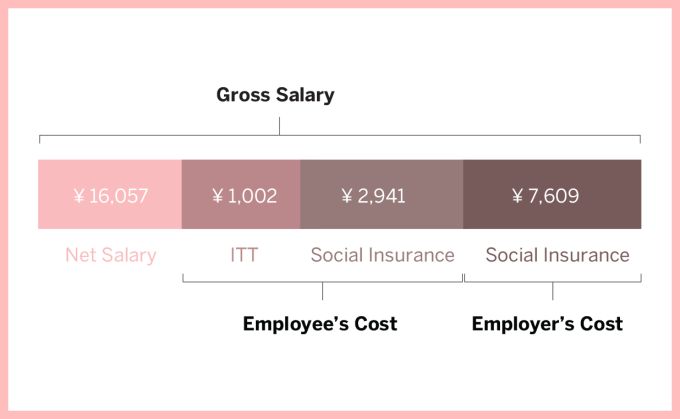This screenshot has height=419, width=680.
Task: Click the bracket line above Employer's Cost
Action: pyautogui.click(x=600, y=281)
